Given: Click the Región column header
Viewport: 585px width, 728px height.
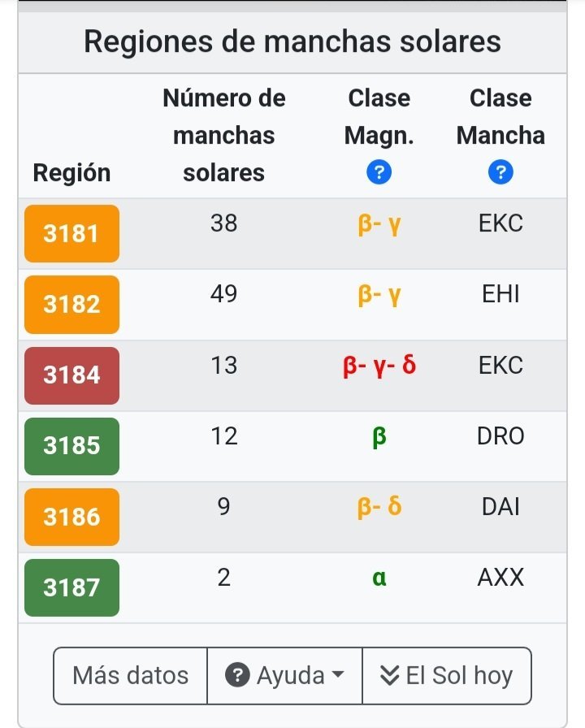Looking at the screenshot, I should (71, 172).
